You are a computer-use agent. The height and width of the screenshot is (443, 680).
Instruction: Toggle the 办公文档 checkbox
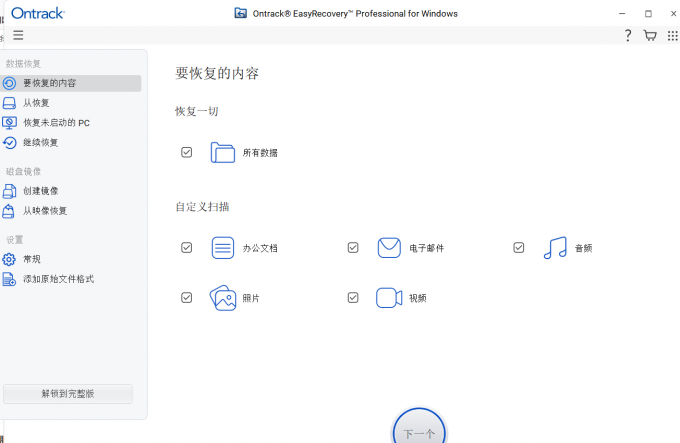coord(186,248)
